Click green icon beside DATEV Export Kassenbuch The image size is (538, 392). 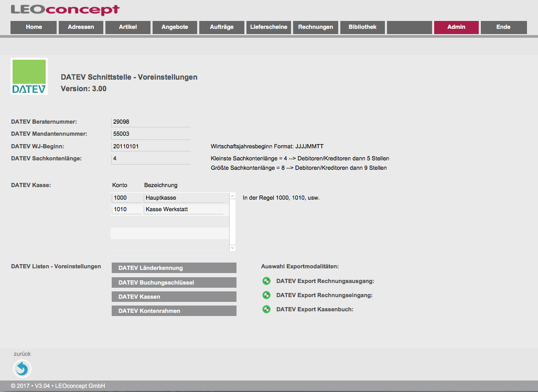click(266, 309)
